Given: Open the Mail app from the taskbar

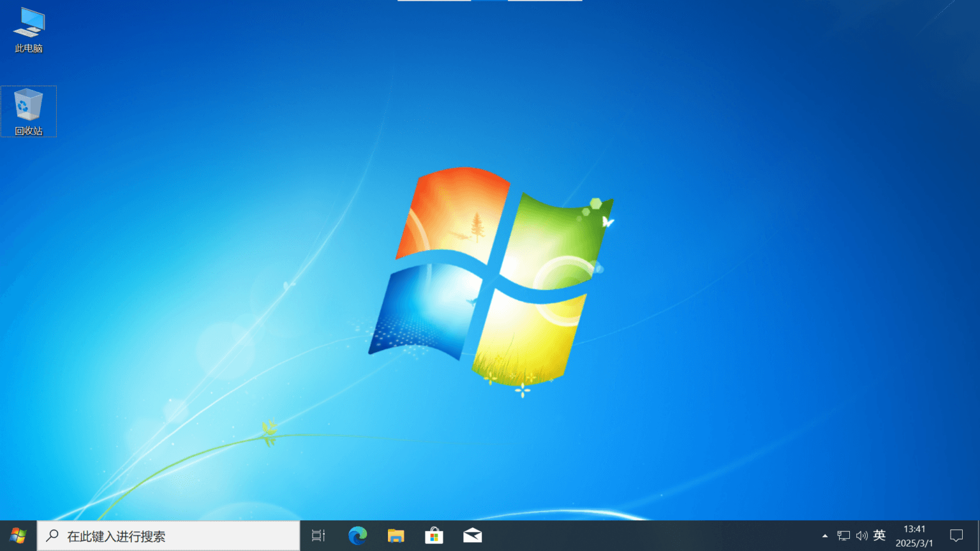Looking at the screenshot, I should 472,536.
